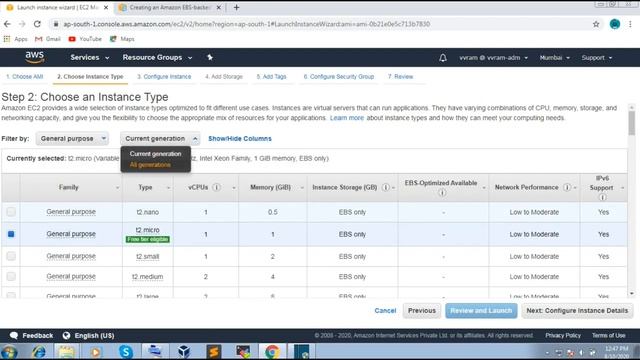The width and height of the screenshot is (640, 360).
Task: Launch Internet Explorer from taskbar
Action: tap(39, 352)
